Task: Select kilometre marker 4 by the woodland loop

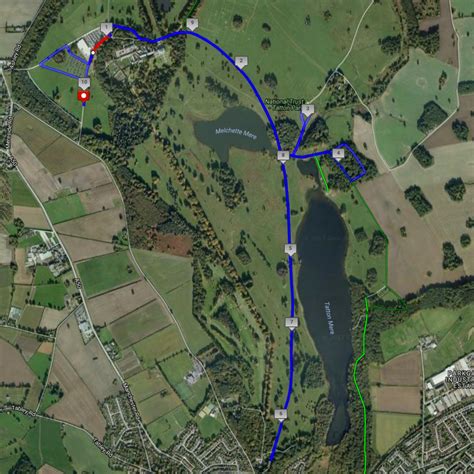Action: [338, 154]
